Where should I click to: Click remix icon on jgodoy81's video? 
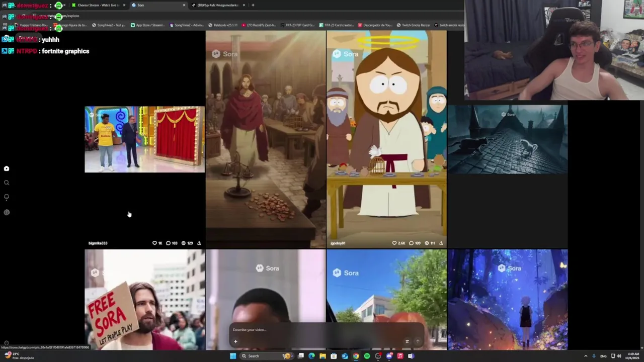point(426,243)
